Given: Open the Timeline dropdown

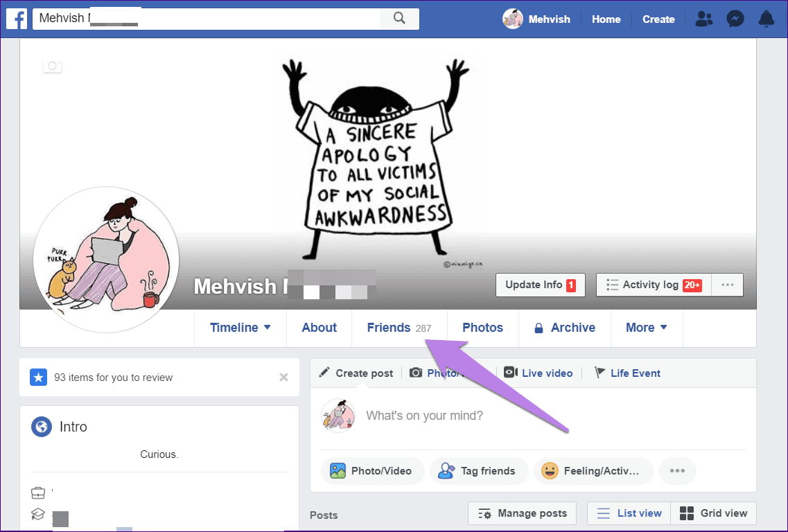Looking at the screenshot, I should coord(240,328).
